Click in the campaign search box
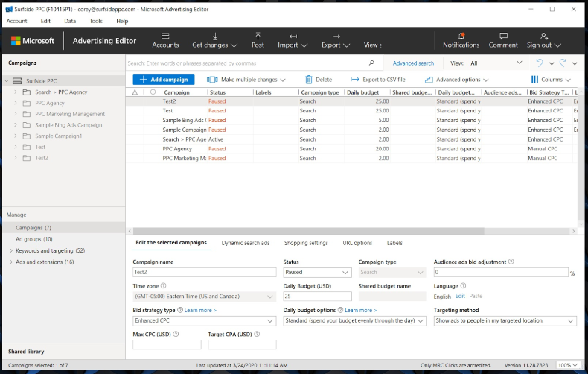 coord(248,63)
